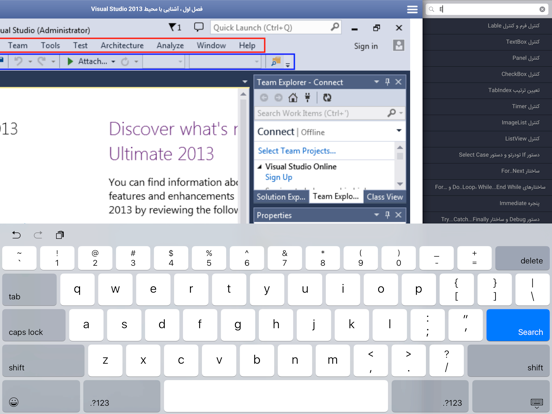The height and width of the screenshot is (414, 552).
Task: Click the Refresh icon in Team Explorer
Action: point(327,98)
